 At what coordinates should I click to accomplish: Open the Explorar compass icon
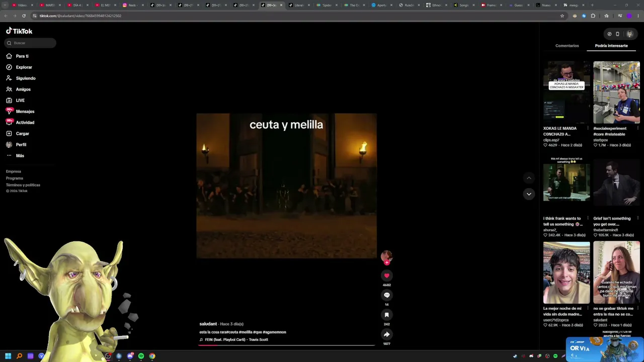point(9,67)
